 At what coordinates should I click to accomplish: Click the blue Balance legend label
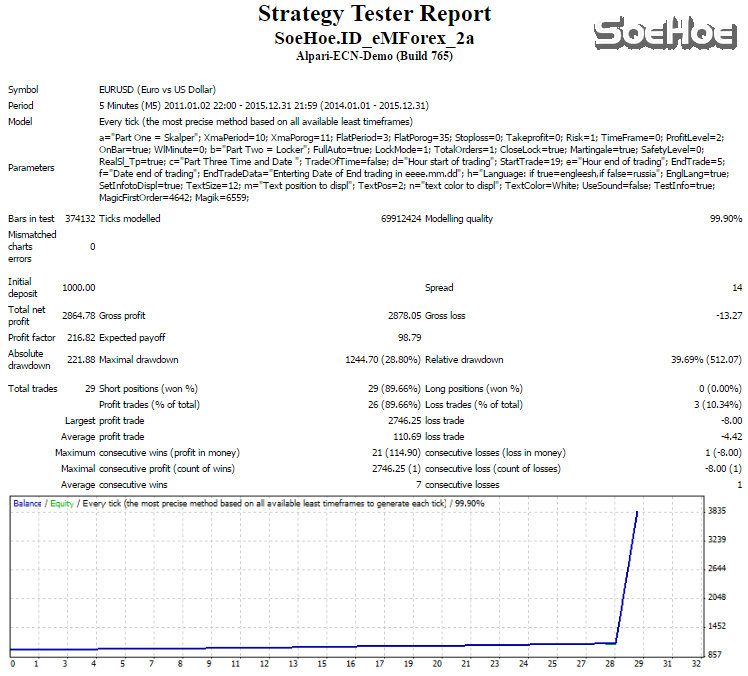(27, 504)
